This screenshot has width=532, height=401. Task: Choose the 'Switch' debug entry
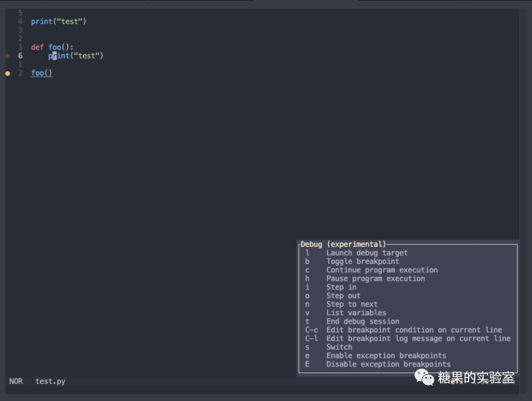point(408,347)
